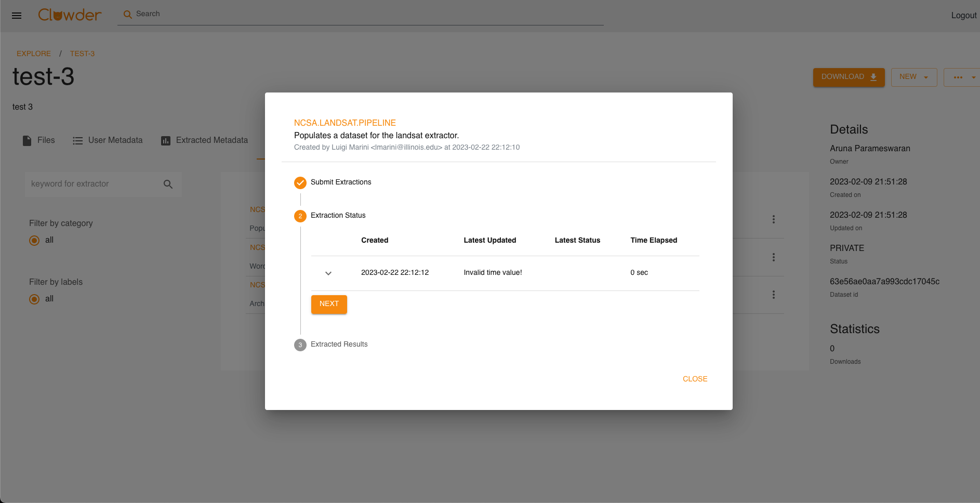Click the owner name Aruna Parameswaran
This screenshot has width=980, height=503.
coord(870,148)
